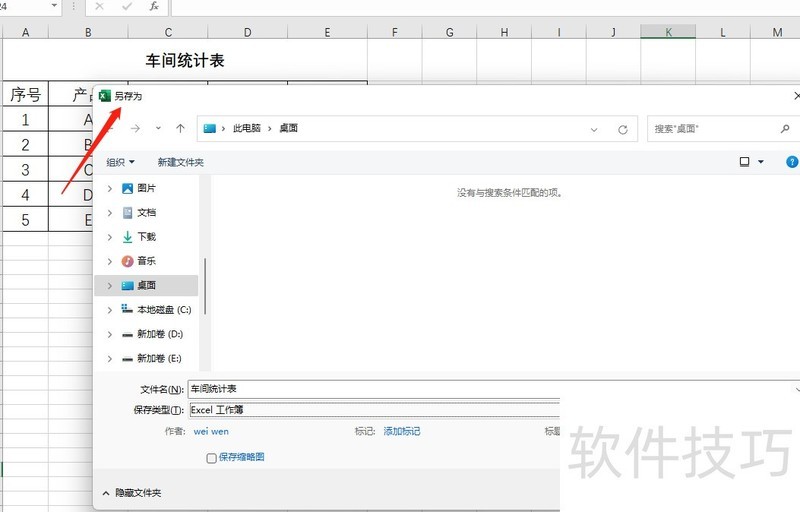This screenshot has width=800, height=512.
Task: Select column F header in Excel
Action: 394,32
